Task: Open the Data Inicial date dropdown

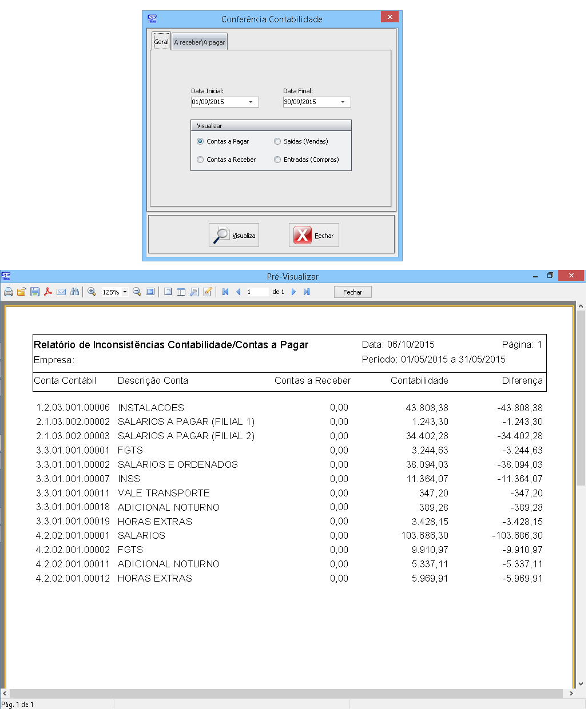Action: point(251,102)
